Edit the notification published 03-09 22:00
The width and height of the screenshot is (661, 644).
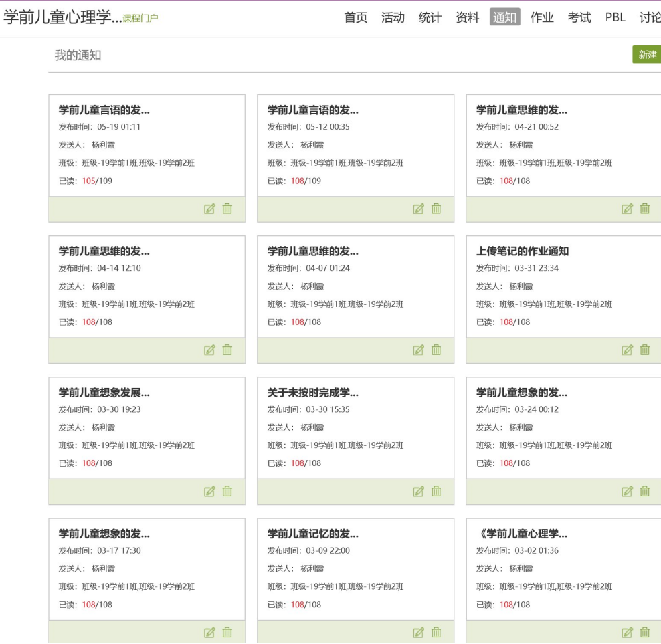click(x=419, y=632)
